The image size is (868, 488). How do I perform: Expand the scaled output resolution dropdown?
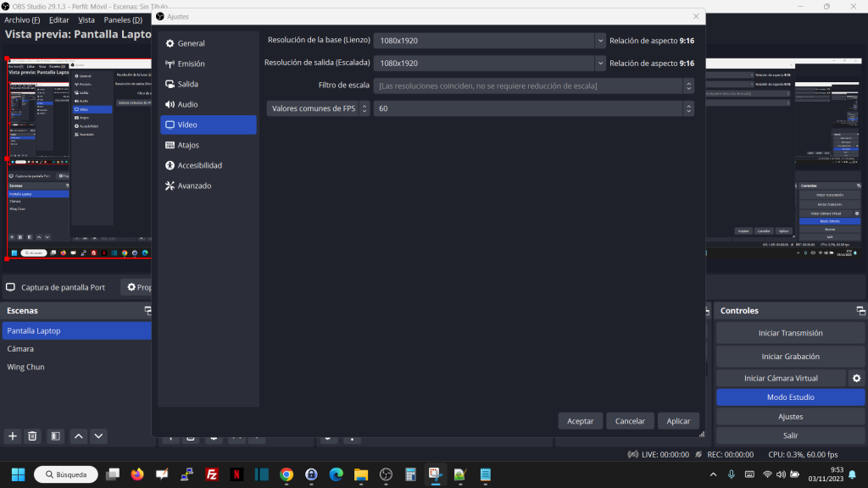point(600,63)
